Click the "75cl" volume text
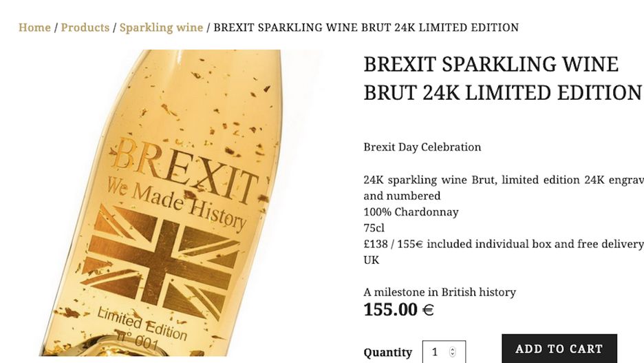 374,227
